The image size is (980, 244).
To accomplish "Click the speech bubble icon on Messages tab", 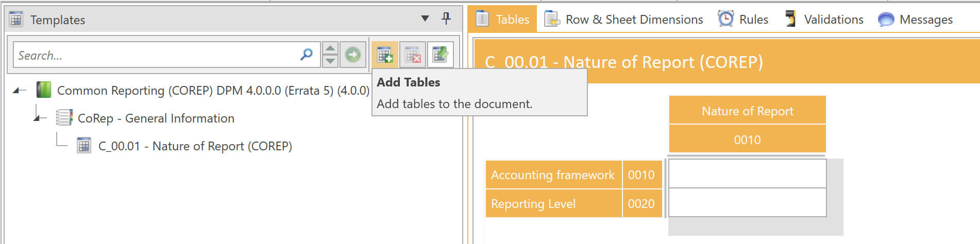I will tap(886, 20).
